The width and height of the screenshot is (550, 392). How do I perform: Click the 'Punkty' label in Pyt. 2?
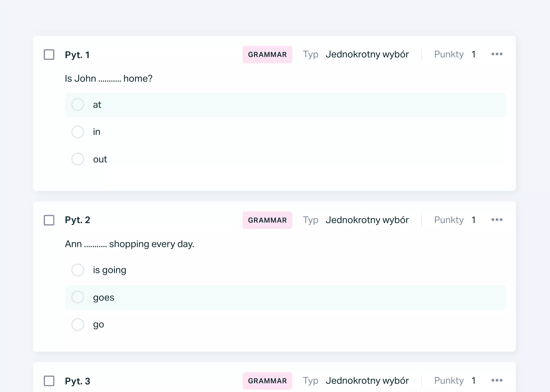point(449,220)
